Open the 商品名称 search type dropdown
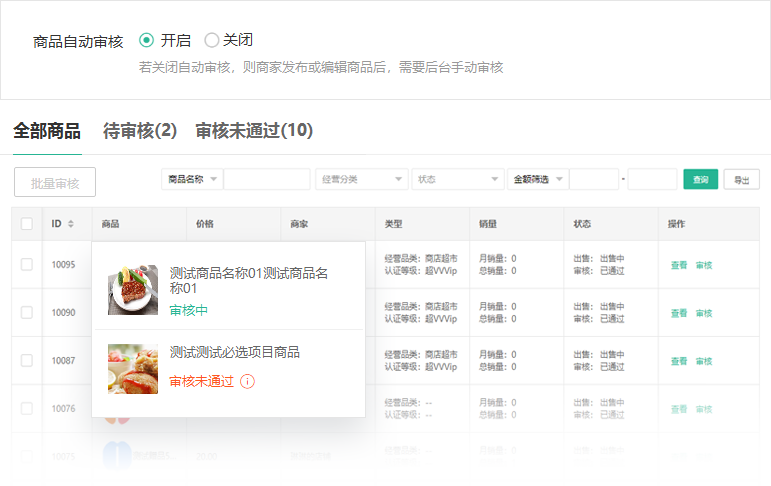 tap(192, 179)
